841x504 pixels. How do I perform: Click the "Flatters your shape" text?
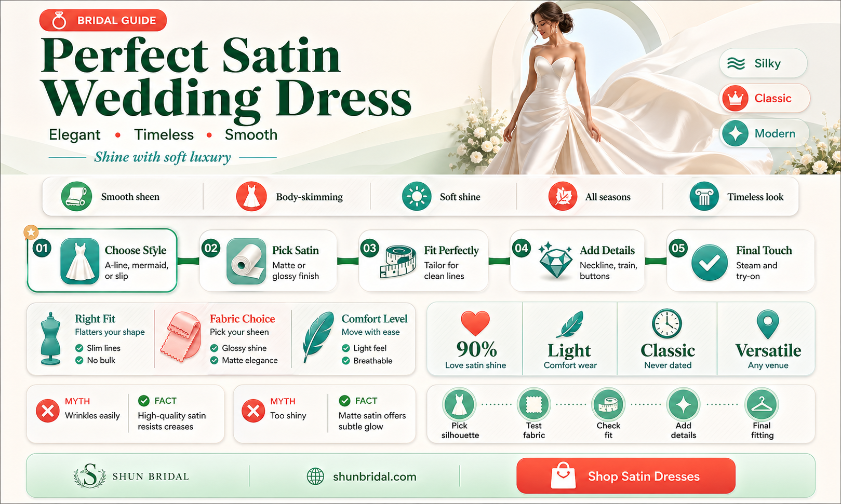[x=110, y=332]
